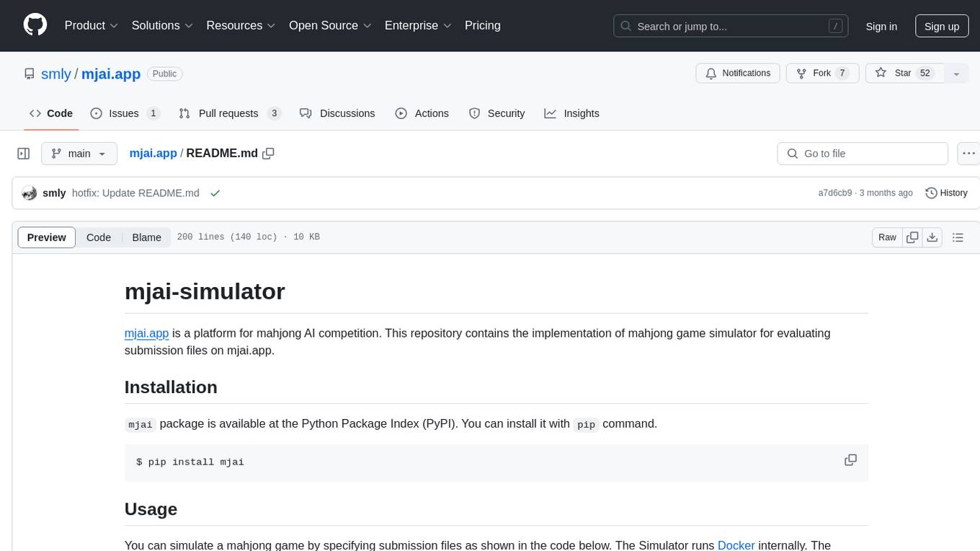Open the GitHub home logo
This screenshot has height=551, width=980.
point(35,25)
